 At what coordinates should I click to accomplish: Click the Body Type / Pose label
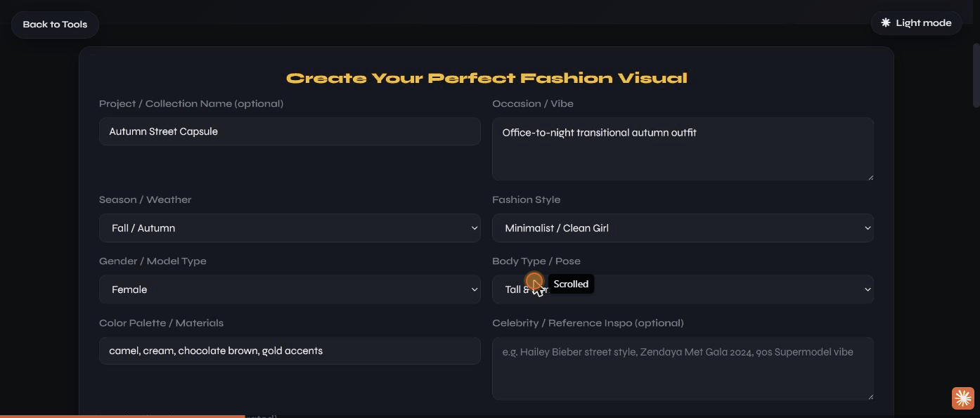click(x=536, y=261)
